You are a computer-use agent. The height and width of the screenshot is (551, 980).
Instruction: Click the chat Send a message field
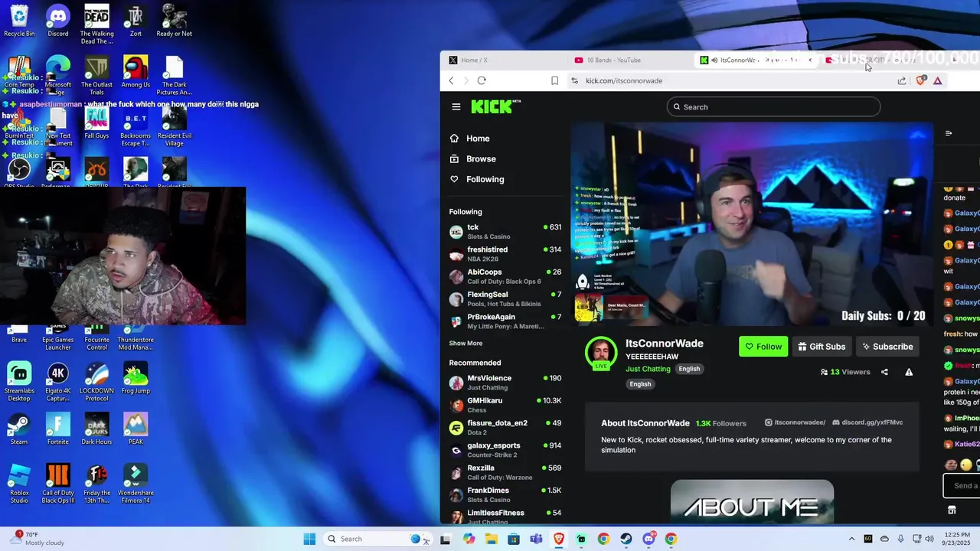pyautogui.click(x=962, y=485)
